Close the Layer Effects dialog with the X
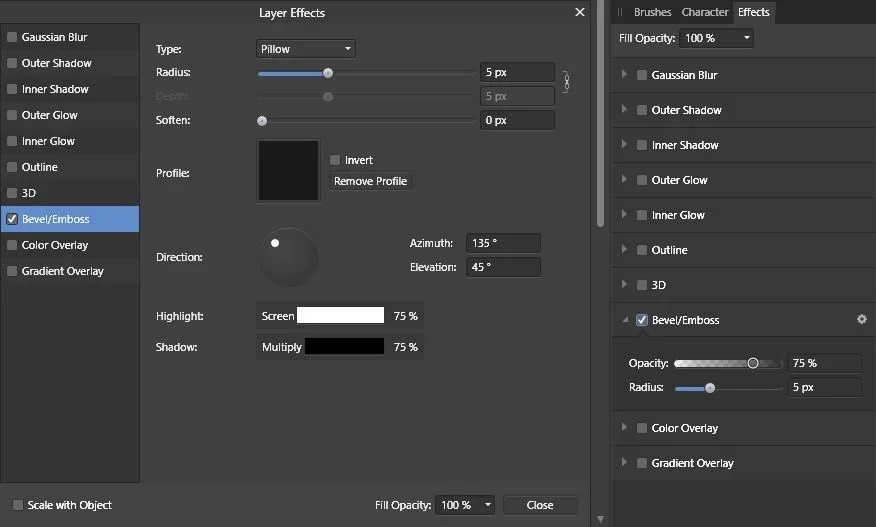The width and height of the screenshot is (876, 527). pyautogui.click(x=580, y=12)
